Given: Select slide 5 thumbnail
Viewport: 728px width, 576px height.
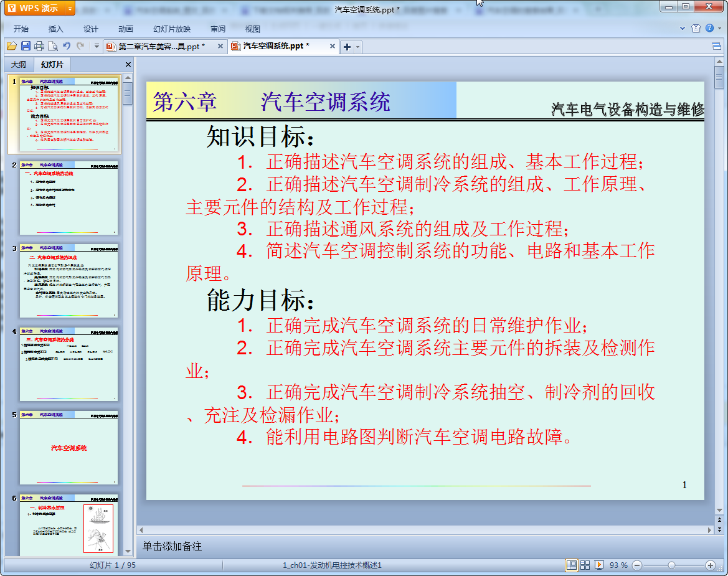Looking at the screenshot, I should point(69,448).
